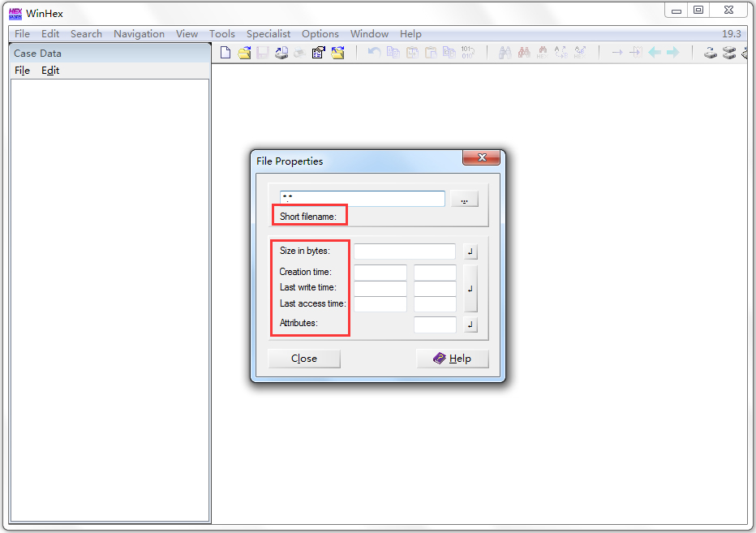Click the Size in bytes field
This screenshot has height=533, width=756.
click(x=405, y=251)
